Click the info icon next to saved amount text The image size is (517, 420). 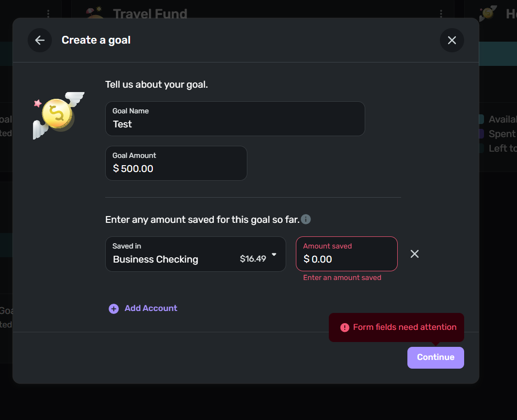(x=306, y=219)
